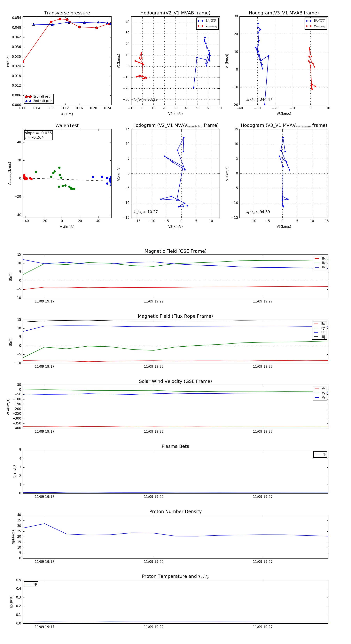Click the 'βp and β' y-axis label
This screenshot has height=644, width=351.
pyautogui.click(x=14, y=472)
